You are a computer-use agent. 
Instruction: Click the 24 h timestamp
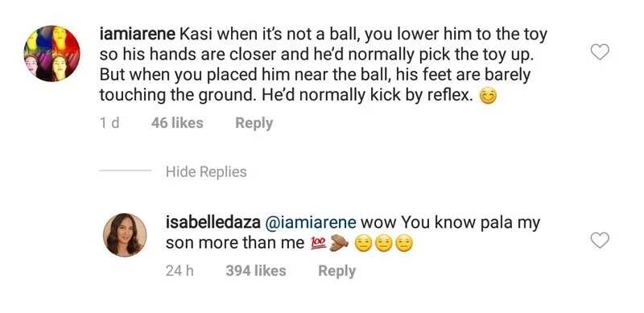coord(180,270)
